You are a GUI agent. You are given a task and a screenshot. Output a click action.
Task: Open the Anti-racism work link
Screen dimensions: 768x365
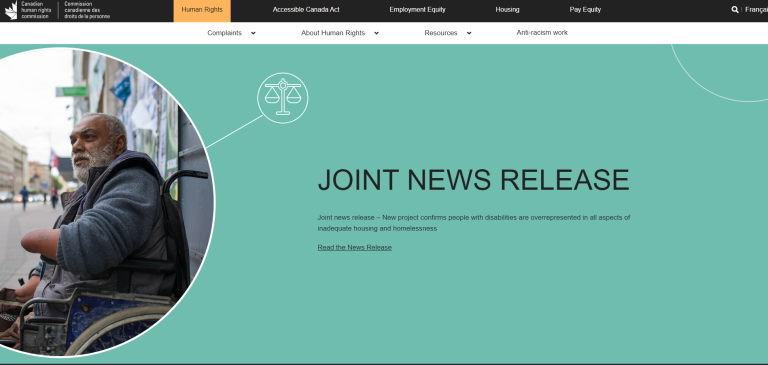coord(542,33)
